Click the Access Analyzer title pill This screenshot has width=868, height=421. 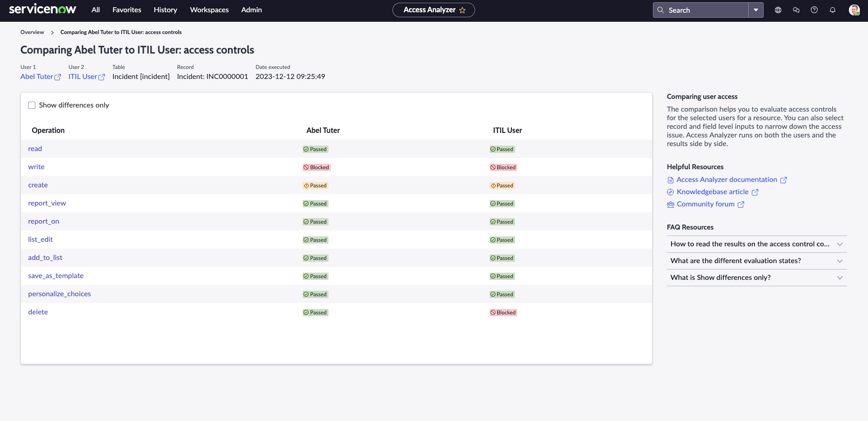[x=434, y=10]
